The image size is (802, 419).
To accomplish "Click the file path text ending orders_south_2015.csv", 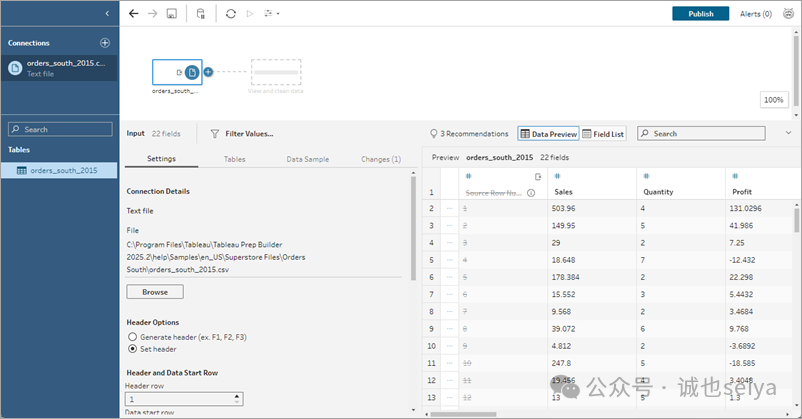I will click(216, 257).
